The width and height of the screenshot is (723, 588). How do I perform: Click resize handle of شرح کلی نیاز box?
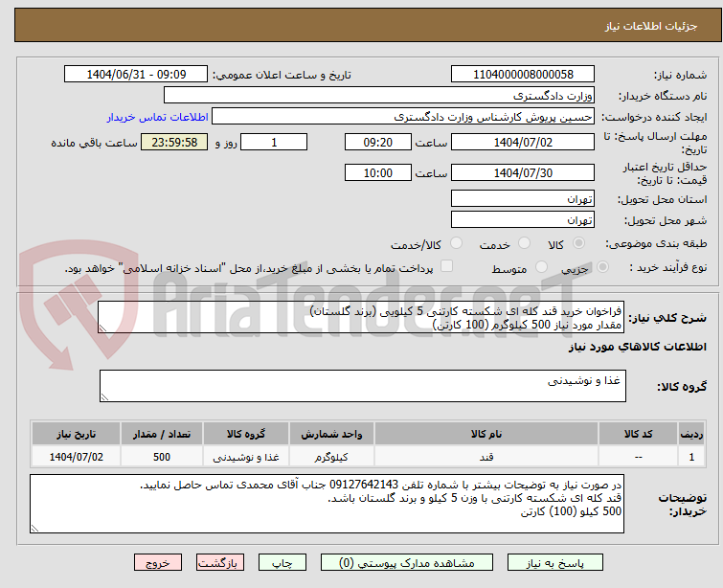pos(102,328)
